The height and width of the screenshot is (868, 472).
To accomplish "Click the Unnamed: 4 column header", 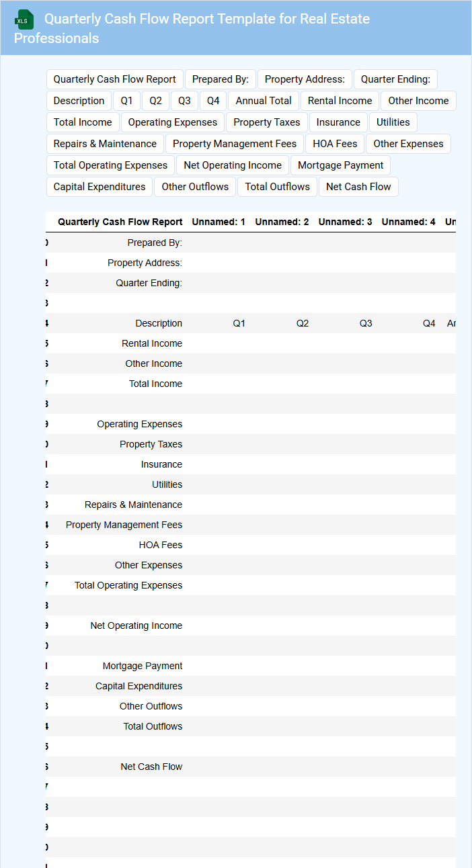I will 408,222.
